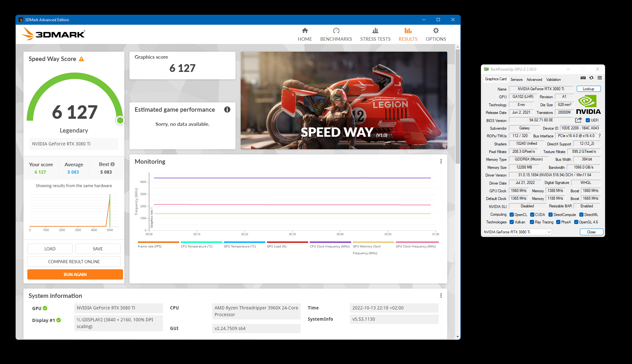Open the Home section icon

click(x=305, y=31)
